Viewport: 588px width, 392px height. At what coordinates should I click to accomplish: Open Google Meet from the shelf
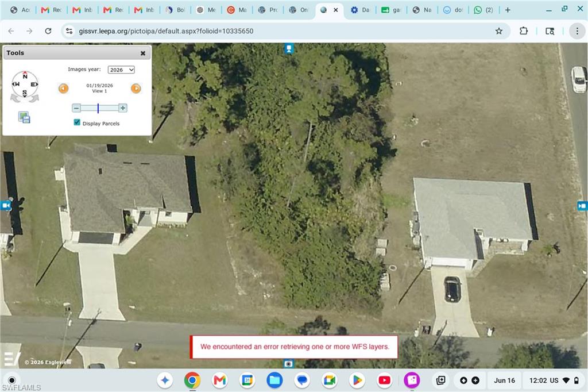(x=329, y=381)
